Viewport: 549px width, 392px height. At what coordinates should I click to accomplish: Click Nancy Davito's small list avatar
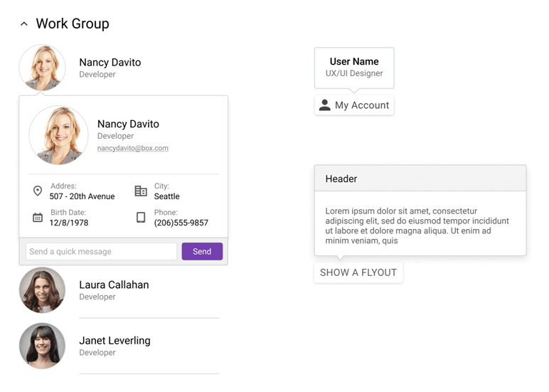coord(43,68)
